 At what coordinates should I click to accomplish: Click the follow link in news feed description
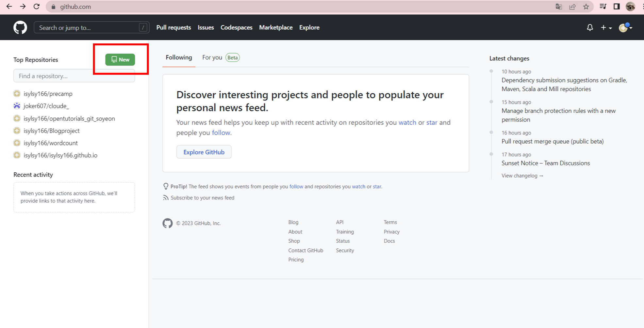click(221, 133)
